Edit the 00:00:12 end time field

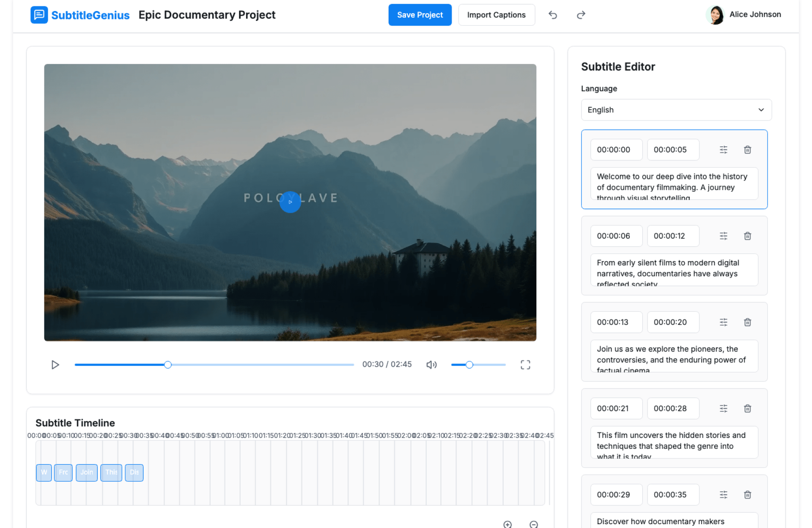pos(672,236)
